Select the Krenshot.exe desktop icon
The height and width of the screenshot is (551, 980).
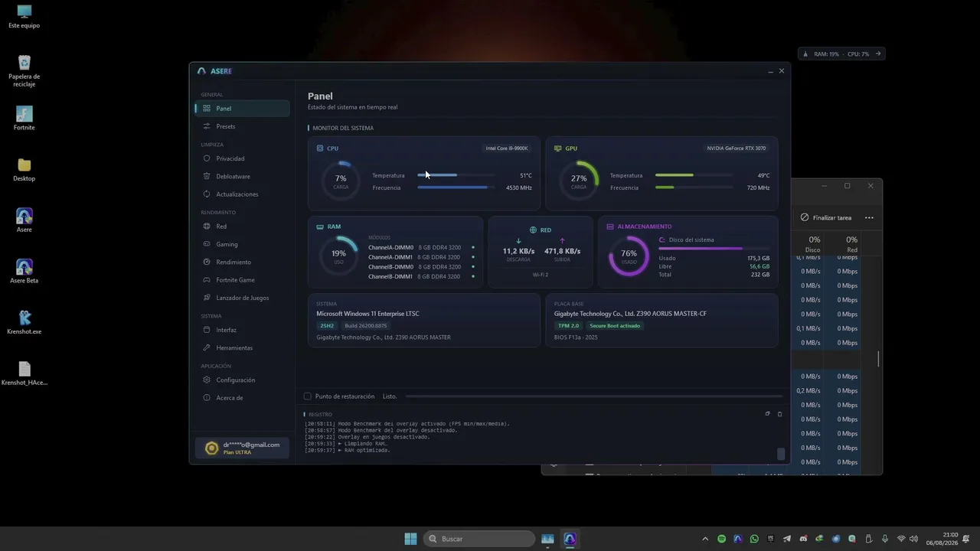24,322
